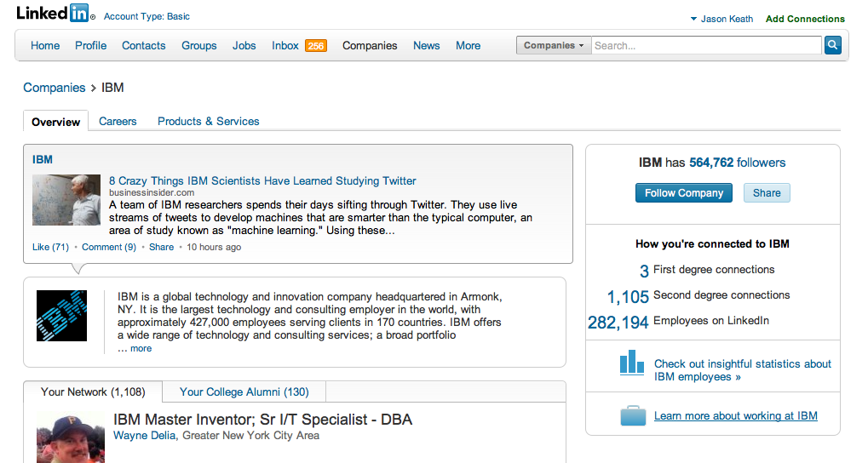Viewport: 868px width, 463px height.
Task: Click the briefcase icon beside Learn more
Action: 633,415
